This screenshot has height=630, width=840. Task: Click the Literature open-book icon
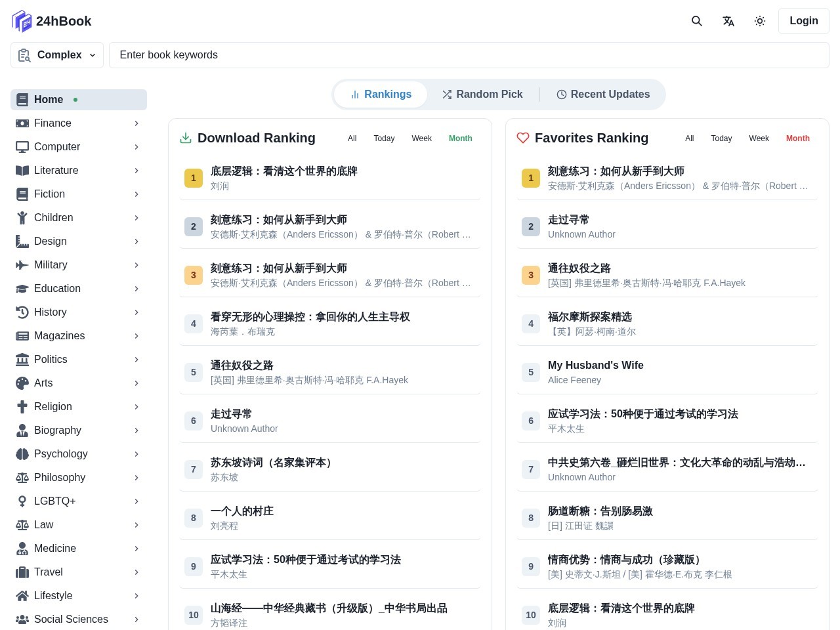(22, 171)
